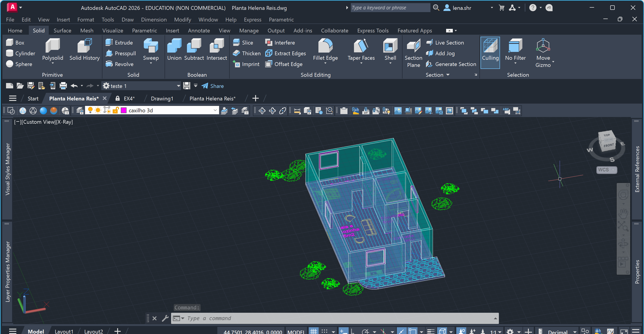The image size is (644, 334).
Task: Toggle layer freeze sun icon for caxilho 3d
Action: pos(98,110)
